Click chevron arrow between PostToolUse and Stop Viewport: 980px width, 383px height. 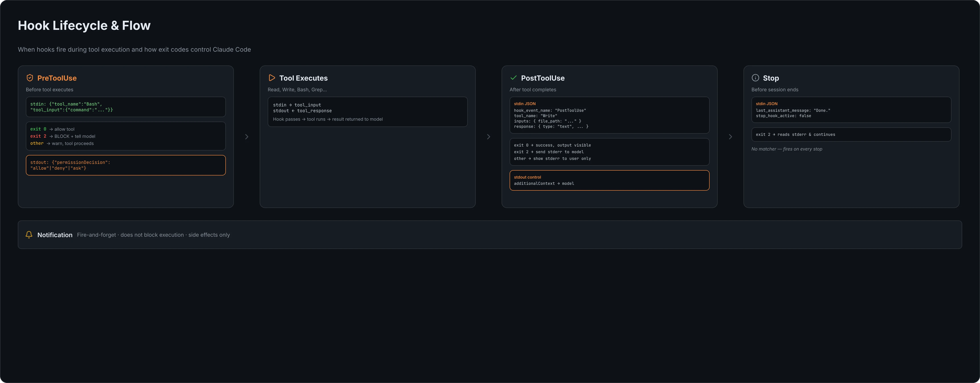tap(731, 136)
